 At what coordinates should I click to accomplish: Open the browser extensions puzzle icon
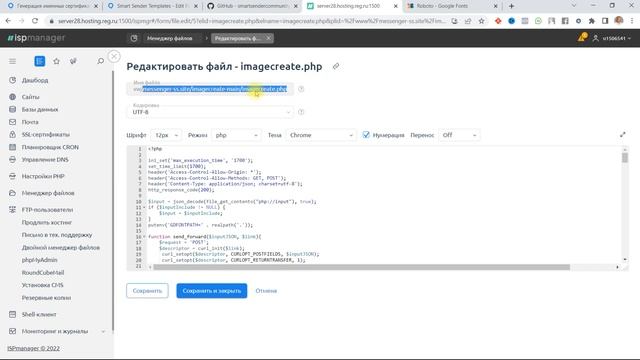[x=591, y=21]
